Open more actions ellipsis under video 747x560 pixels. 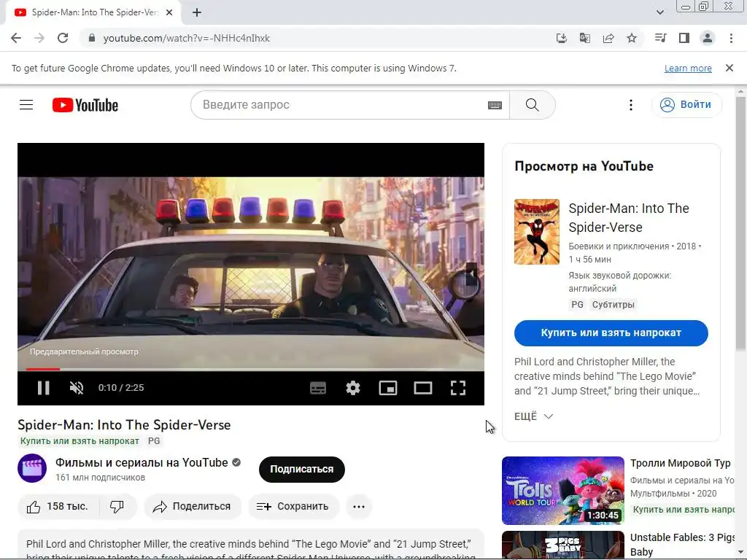click(x=359, y=507)
